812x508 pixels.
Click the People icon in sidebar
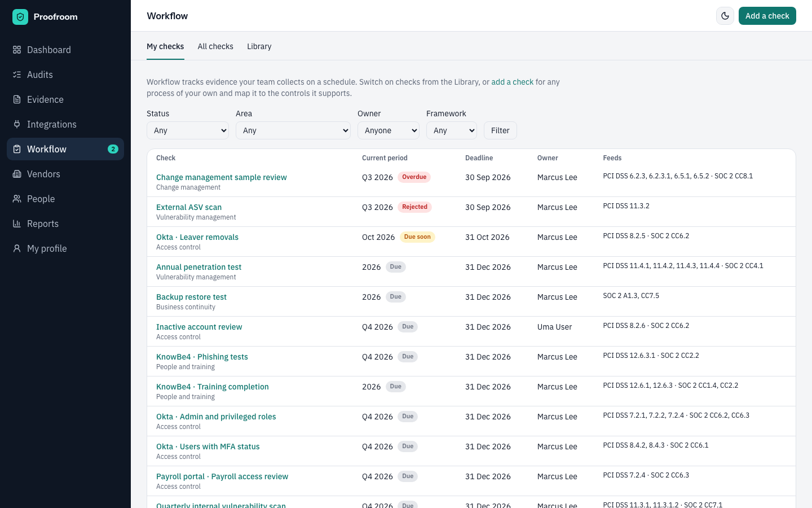(x=17, y=199)
